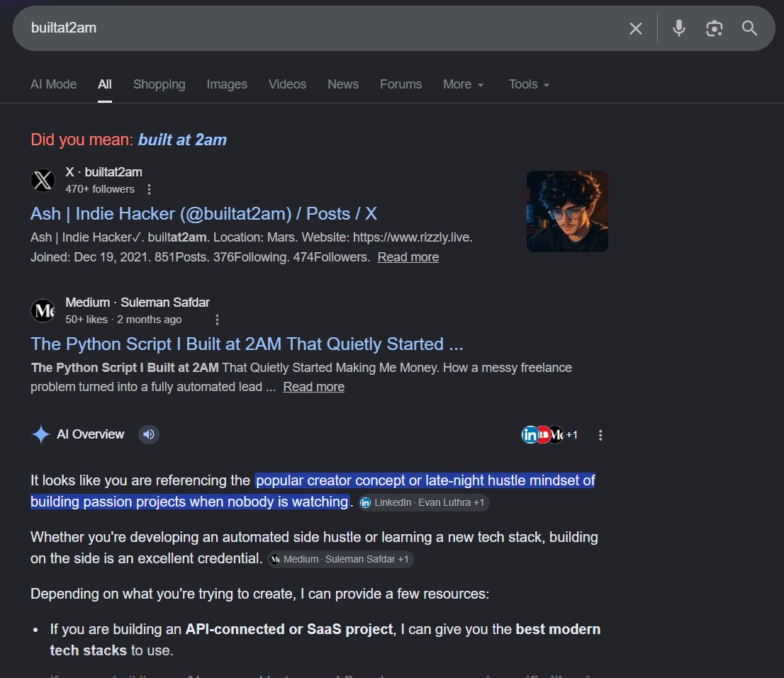Viewport: 784px width, 678px height.
Task: Listen to AI Overview via speaker icon
Action: 148,434
